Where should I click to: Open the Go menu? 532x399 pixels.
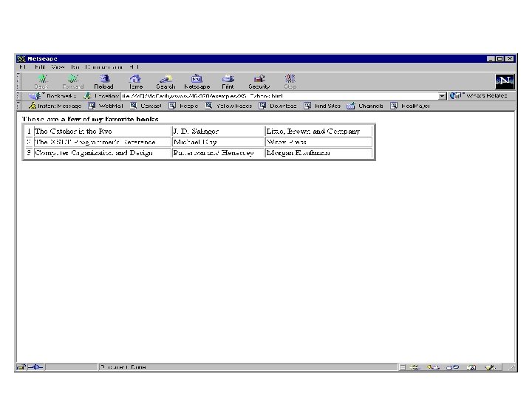pyautogui.click(x=75, y=67)
